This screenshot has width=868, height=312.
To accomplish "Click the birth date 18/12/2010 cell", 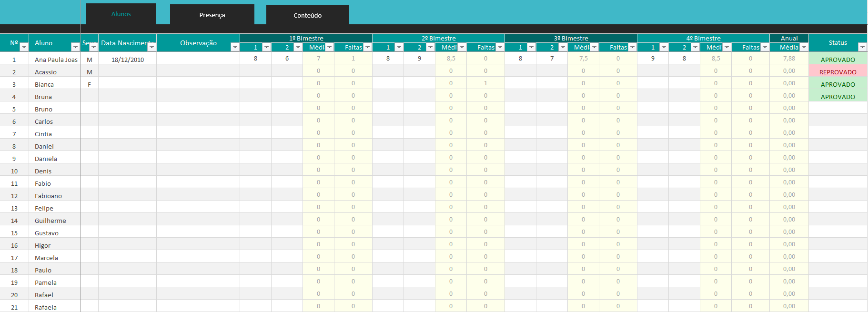I will [x=127, y=60].
